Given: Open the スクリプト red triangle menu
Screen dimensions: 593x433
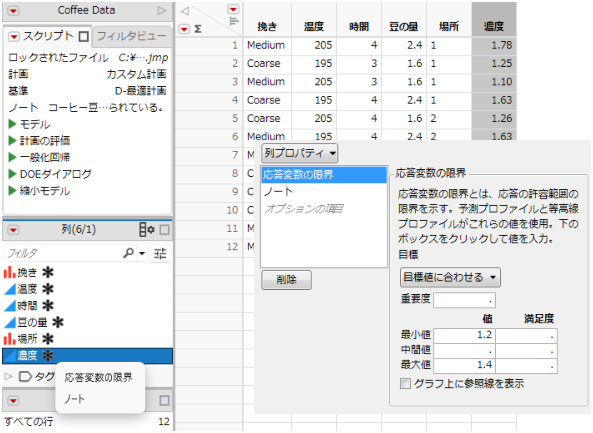Looking at the screenshot, I should click(x=14, y=37).
